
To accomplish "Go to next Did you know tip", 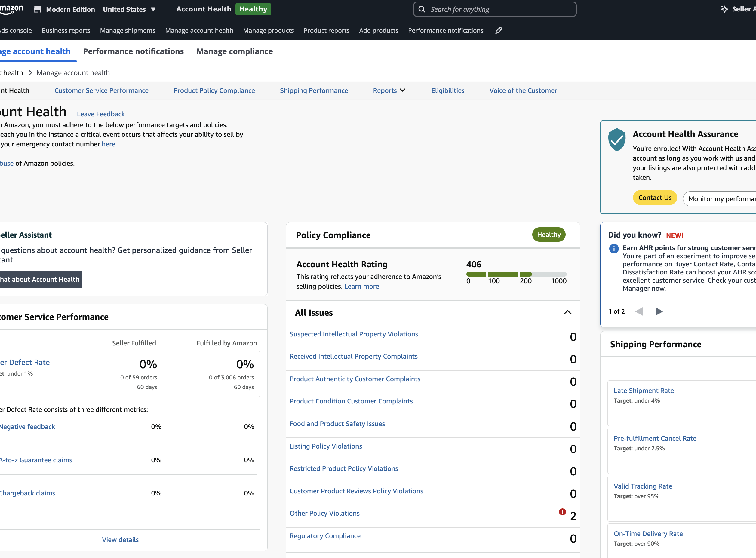I will click(659, 311).
